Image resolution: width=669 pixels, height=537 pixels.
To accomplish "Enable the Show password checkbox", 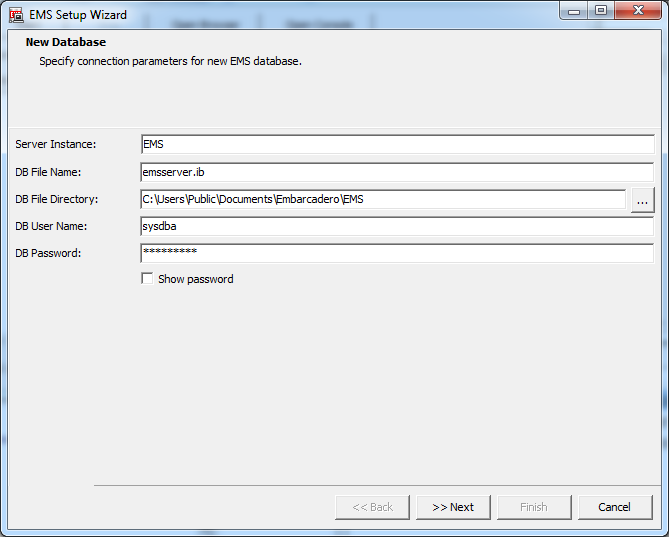I will tap(147, 279).
